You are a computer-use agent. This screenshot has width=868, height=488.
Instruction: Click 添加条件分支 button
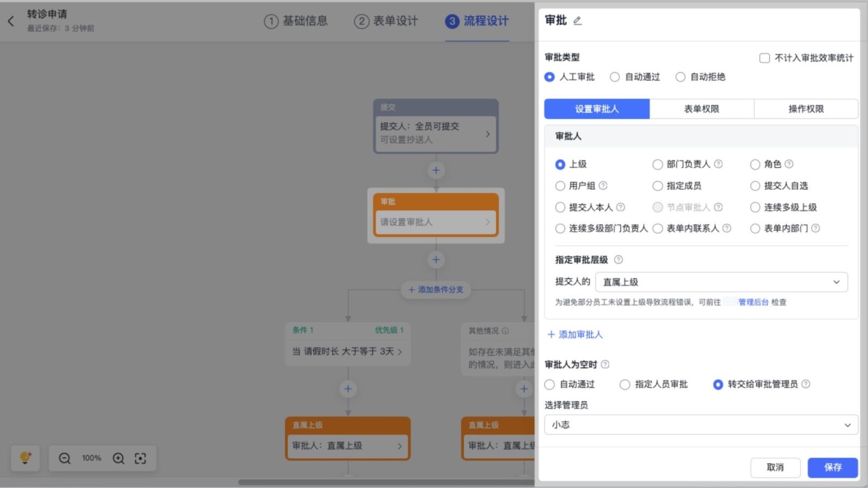(436, 290)
